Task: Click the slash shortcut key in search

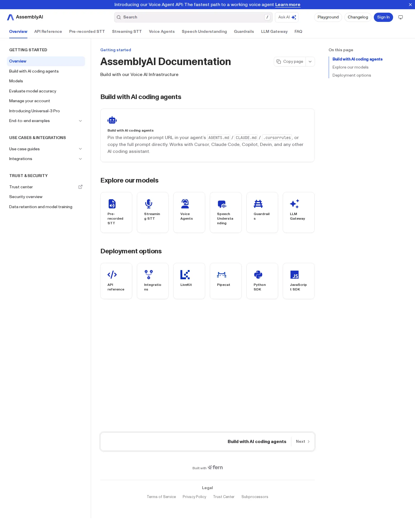Action: 267,17
